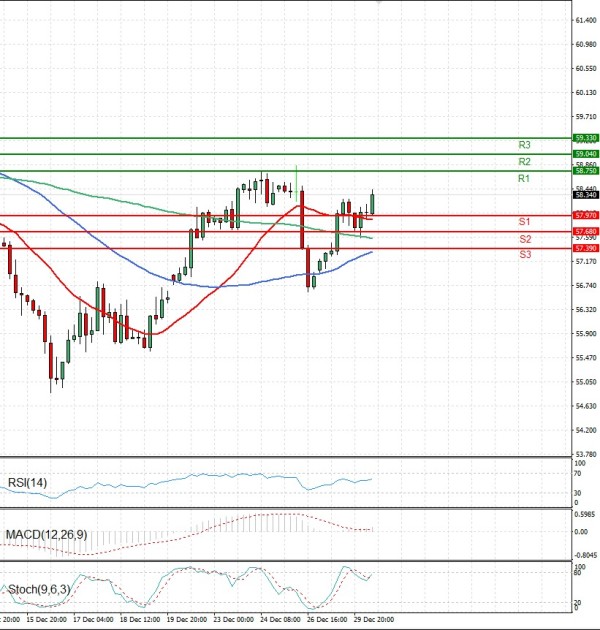Click the 58.750 green price tag
The width and height of the screenshot is (600, 630).
[586, 171]
